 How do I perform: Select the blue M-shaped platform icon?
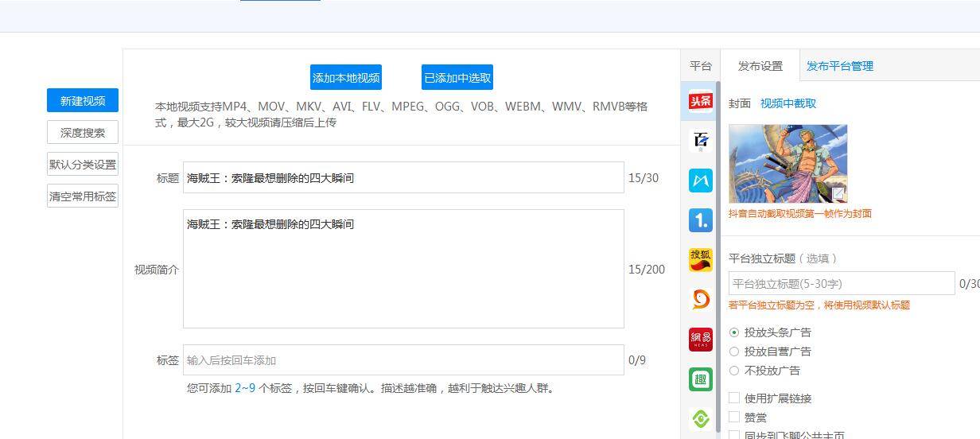(700, 181)
